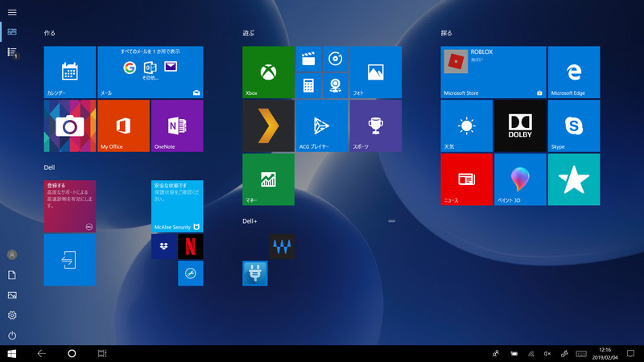Viewport: 644px width, 362px height.
Task: Switch to pinned tiles view
Action: 12,32
